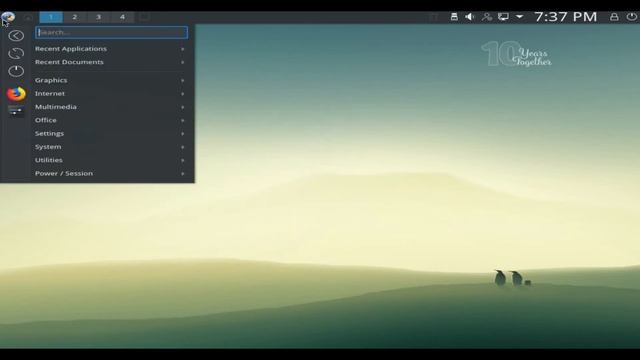This screenshot has height=360, width=640.
Task: Click the arrow beside Multimedia
Action: pos(182,107)
